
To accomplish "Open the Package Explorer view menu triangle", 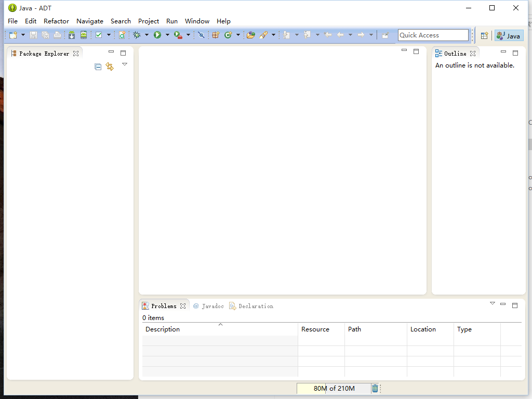I will coord(125,64).
